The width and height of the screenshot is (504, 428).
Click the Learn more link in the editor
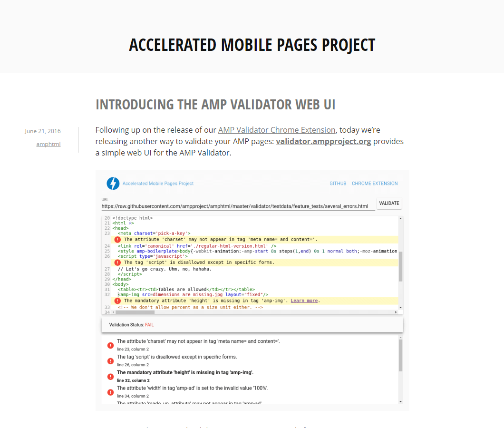click(304, 300)
